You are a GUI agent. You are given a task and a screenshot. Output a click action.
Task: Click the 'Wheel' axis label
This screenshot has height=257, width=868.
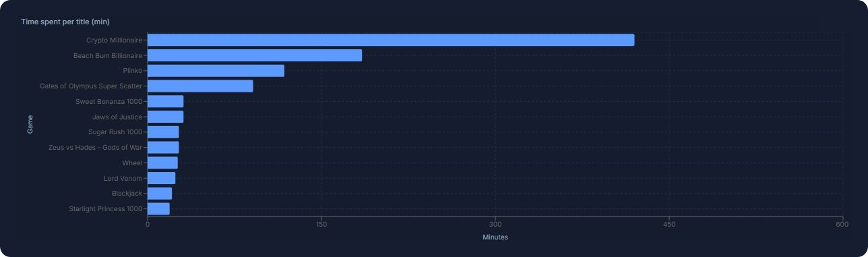(132, 163)
